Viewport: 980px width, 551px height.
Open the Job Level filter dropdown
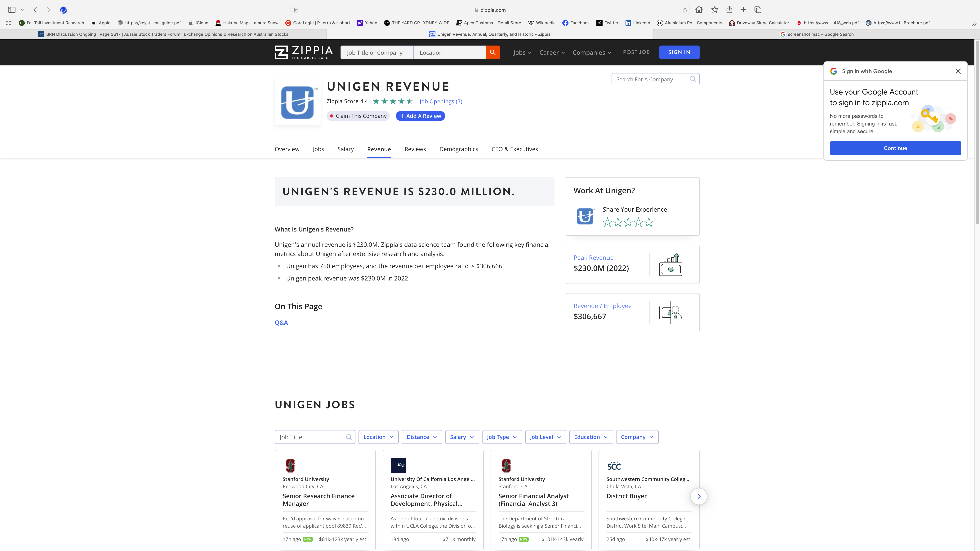coord(546,437)
